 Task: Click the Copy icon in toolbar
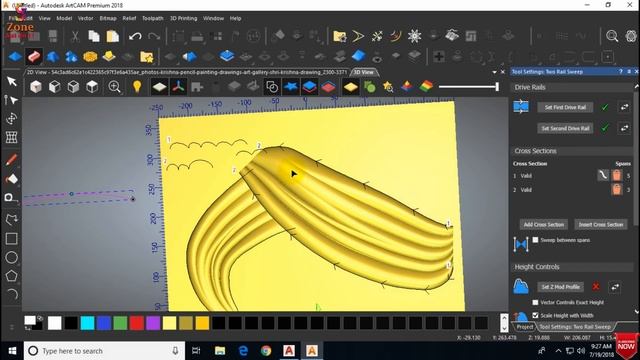click(94, 36)
